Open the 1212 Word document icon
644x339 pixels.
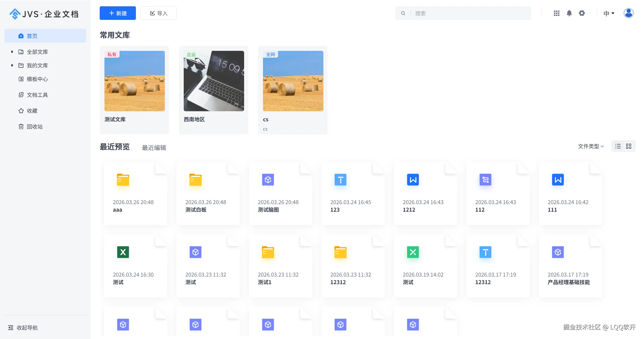coord(413,180)
